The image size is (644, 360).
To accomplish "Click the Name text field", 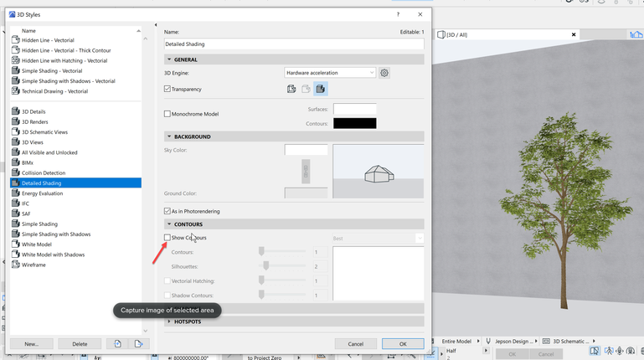I will tap(294, 44).
